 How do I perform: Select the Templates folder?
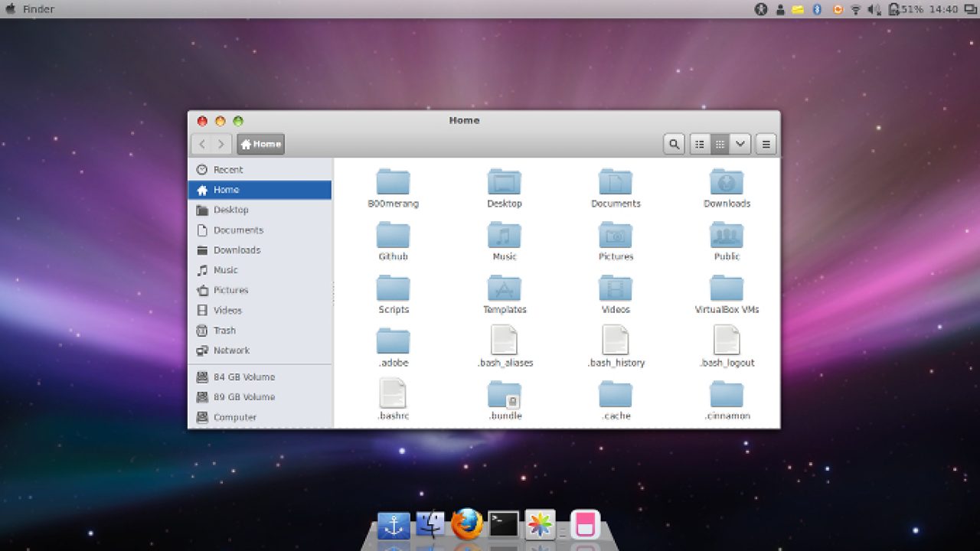point(505,294)
